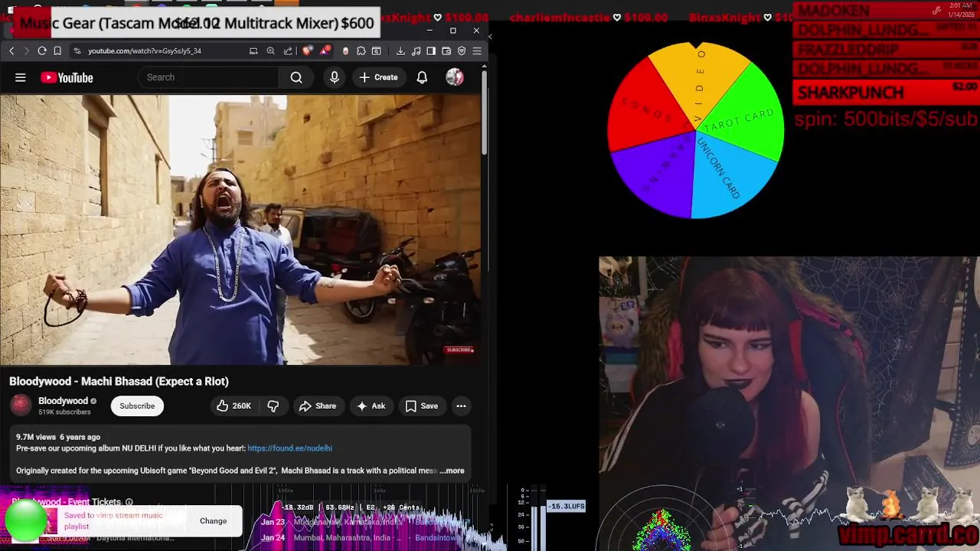The width and height of the screenshot is (980, 551).
Task: Dislike this video
Action: (x=273, y=406)
